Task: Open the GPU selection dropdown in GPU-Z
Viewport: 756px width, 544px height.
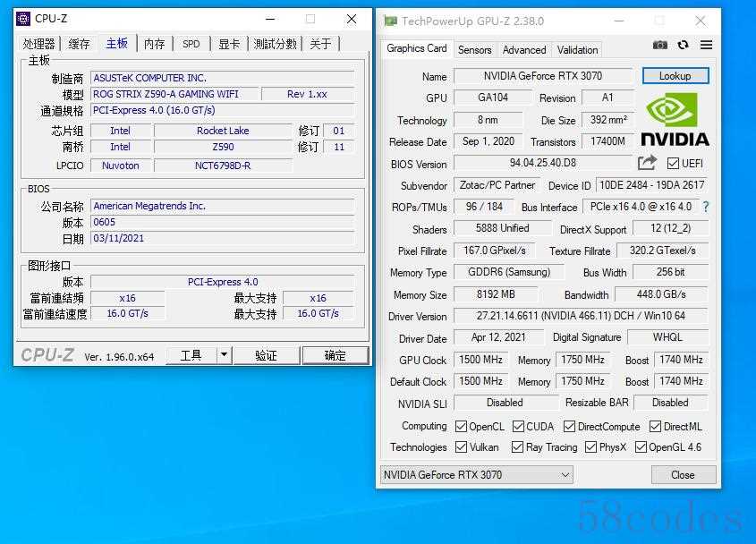Action: (x=476, y=475)
